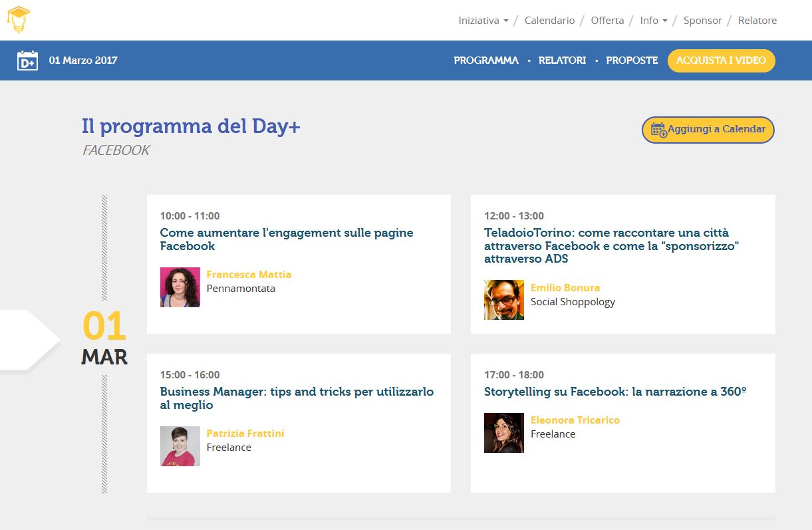The width and height of the screenshot is (812, 530).
Task: Click the graduation cap site logo
Action: pyautogui.click(x=18, y=20)
